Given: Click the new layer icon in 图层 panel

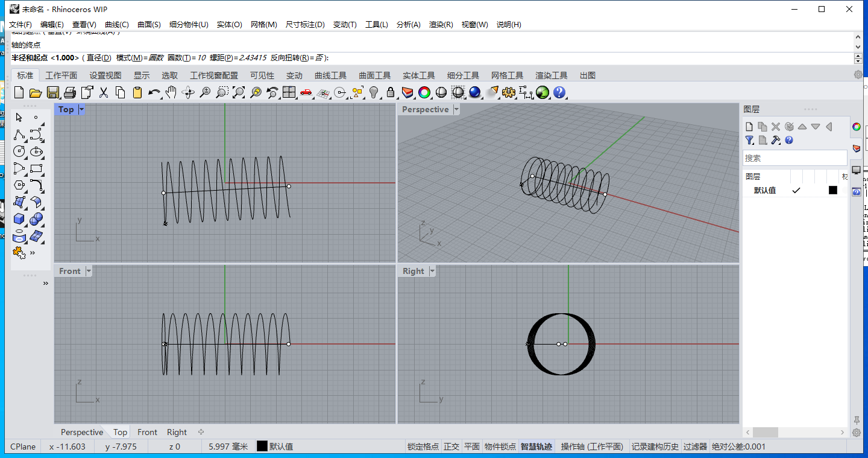Looking at the screenshot, I should click(749, 127).
